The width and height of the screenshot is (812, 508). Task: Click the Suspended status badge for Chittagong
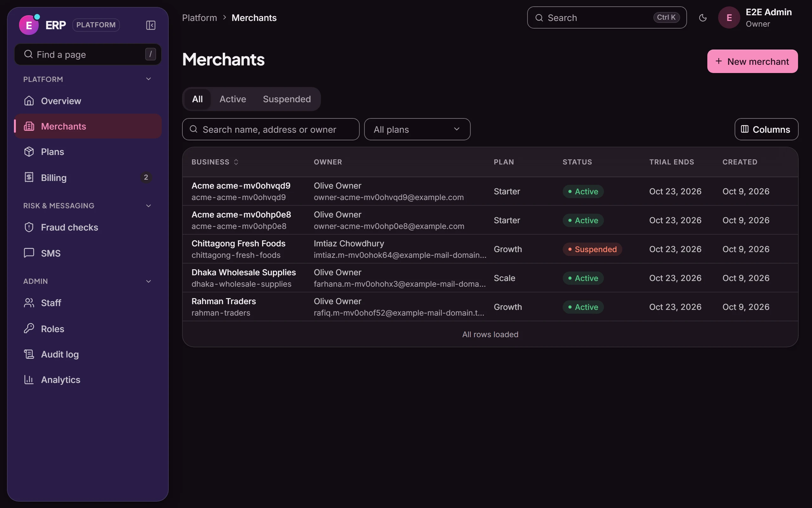pos(592,249)
